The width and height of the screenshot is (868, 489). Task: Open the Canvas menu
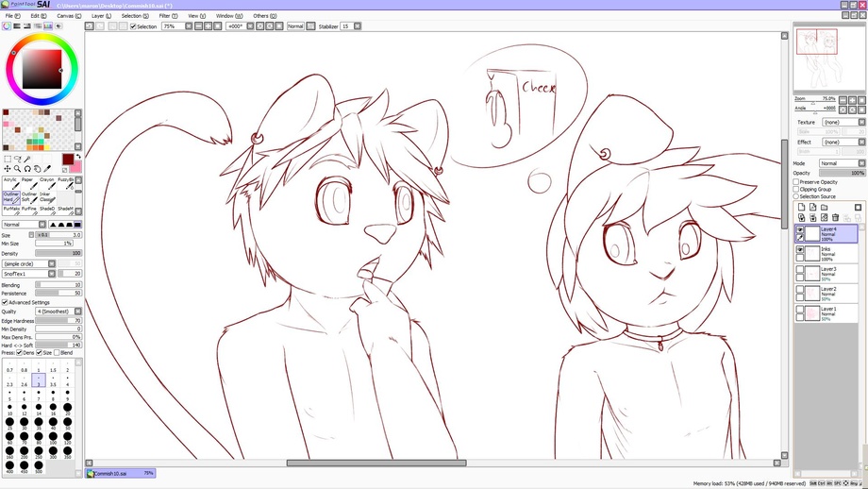(69, 16)
